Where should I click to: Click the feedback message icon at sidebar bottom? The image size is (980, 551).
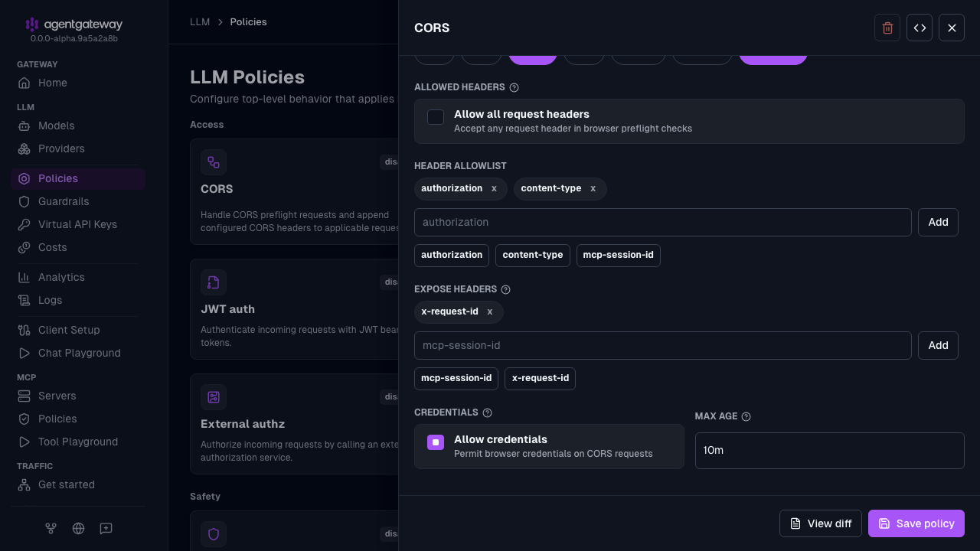click(x=106, y=528)
